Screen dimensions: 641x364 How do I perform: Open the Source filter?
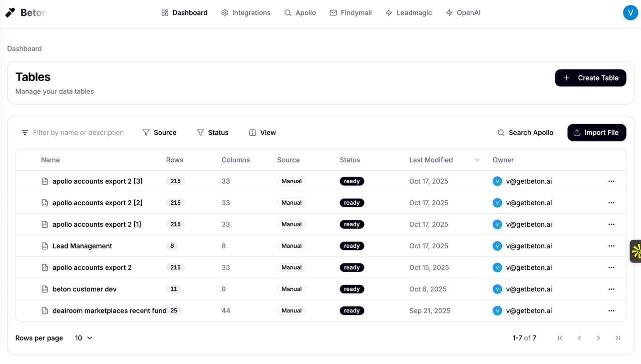160,132
